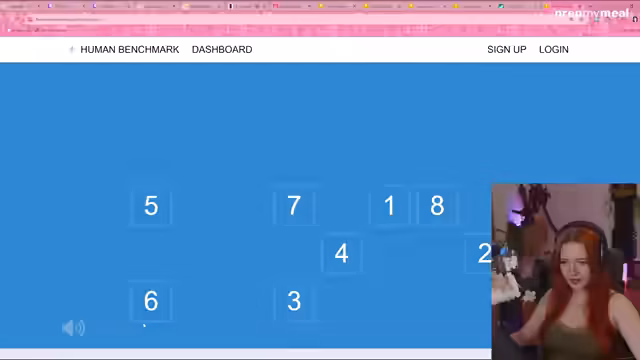This screenshot has width=640, height=360.
Task: Select the number 6 tile
Action: click(151, 301)
